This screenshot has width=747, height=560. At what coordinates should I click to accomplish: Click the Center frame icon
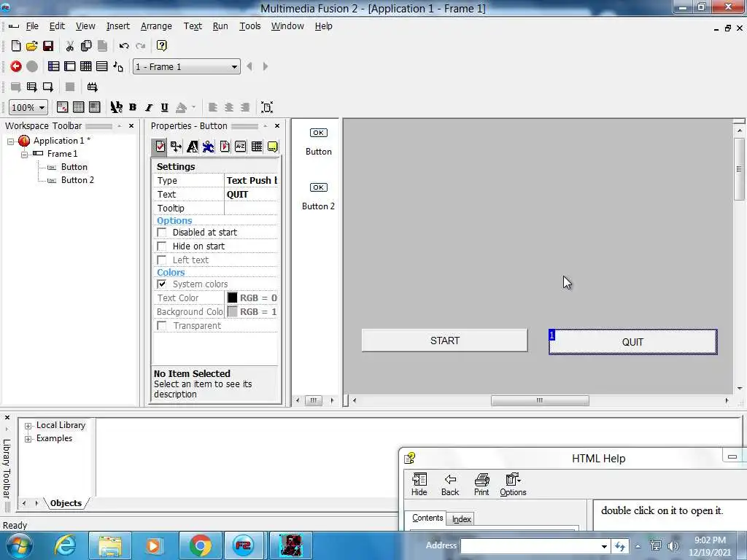pos(267,107)
